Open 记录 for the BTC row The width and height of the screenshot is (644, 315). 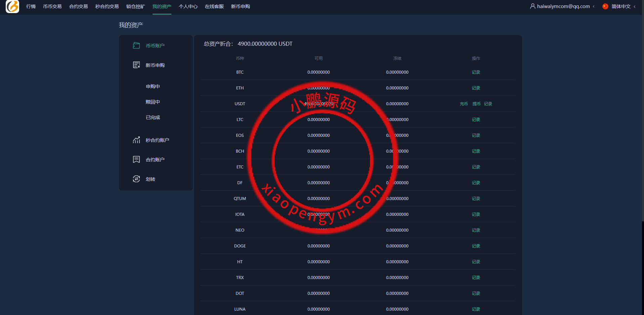(476, 72)
